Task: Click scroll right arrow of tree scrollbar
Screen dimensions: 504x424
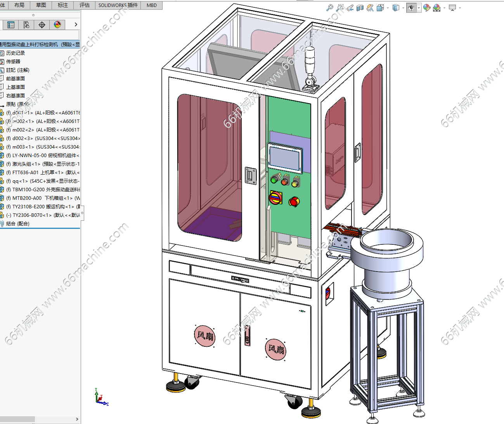Action: pos(77,419)
